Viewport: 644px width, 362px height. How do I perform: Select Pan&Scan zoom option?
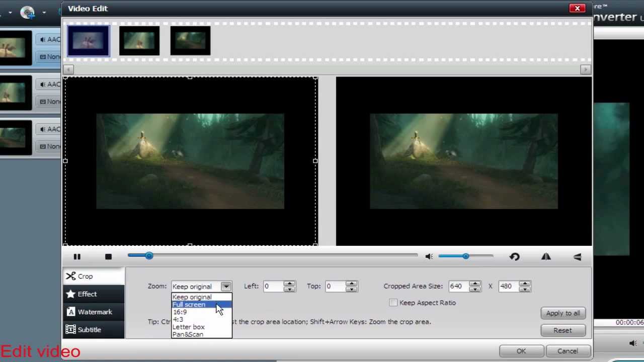[201, 334]
